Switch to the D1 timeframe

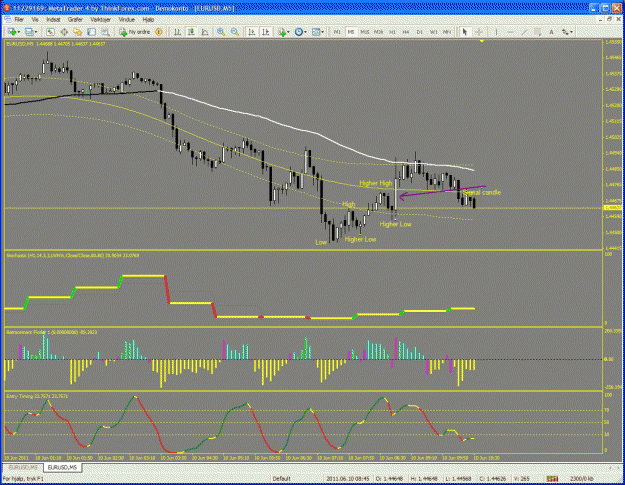[x=420, y=32]
